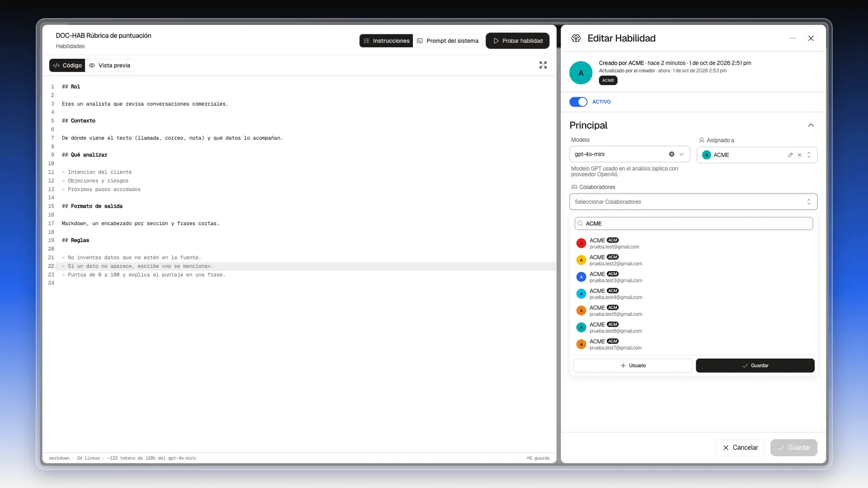Click the large teal ACME creator avatar
This screenshot has width=868, height=488.
coord(581,73)
